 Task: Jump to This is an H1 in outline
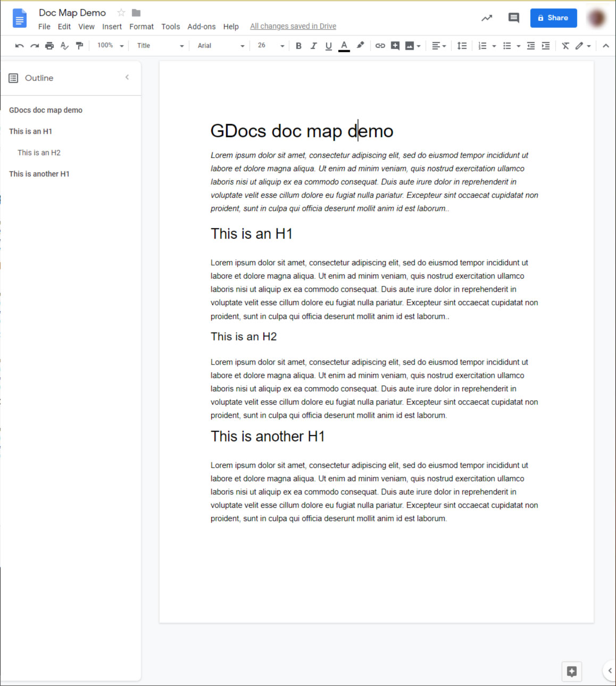30,131
